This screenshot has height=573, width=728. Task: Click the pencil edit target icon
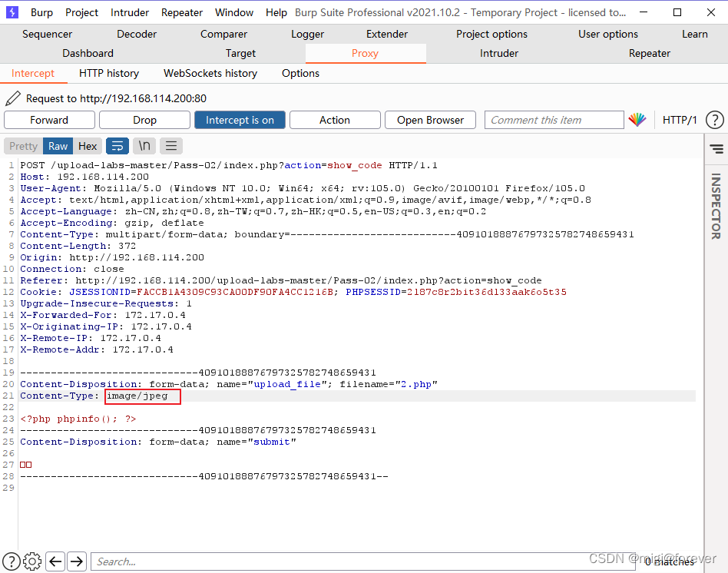(12, 98)
